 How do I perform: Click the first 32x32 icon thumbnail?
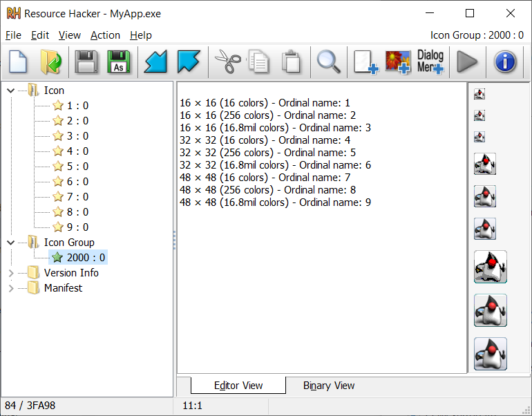click(485, 164)
